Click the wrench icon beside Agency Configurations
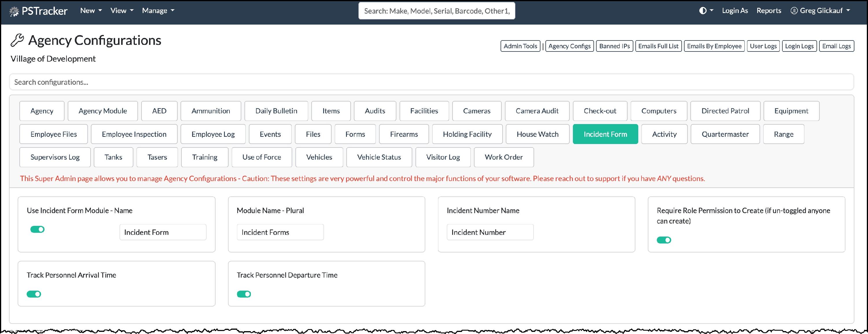This screenshot has width=868, height=334. [17, 40]
